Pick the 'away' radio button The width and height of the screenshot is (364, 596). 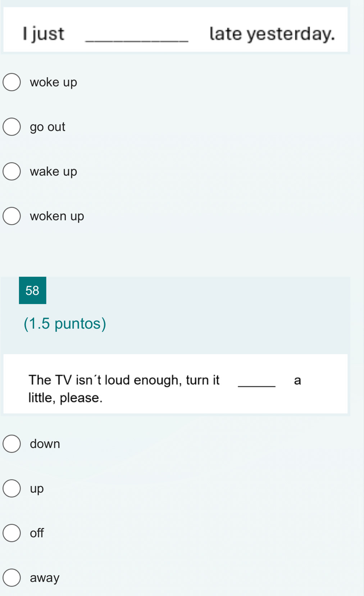tap(12, 578)
